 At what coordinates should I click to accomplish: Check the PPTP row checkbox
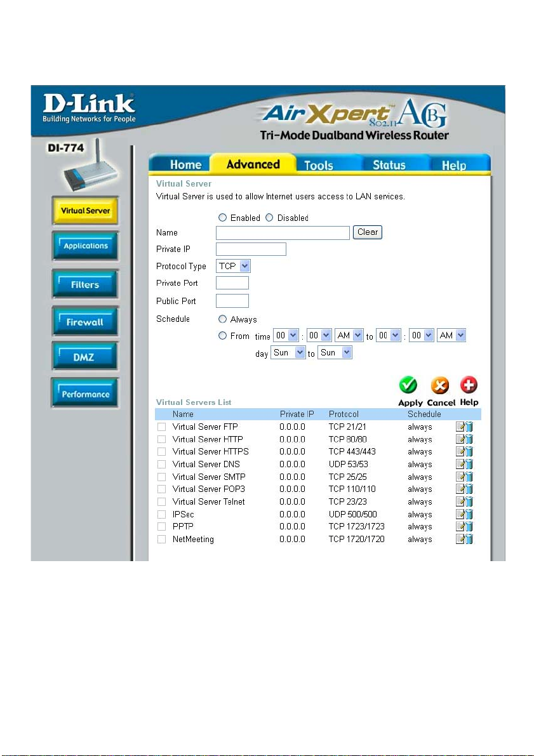tap(162, 526)
